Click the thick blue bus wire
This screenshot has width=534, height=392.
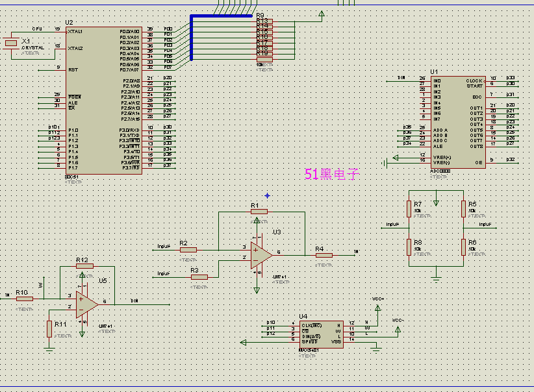click(x=192, y=39)
